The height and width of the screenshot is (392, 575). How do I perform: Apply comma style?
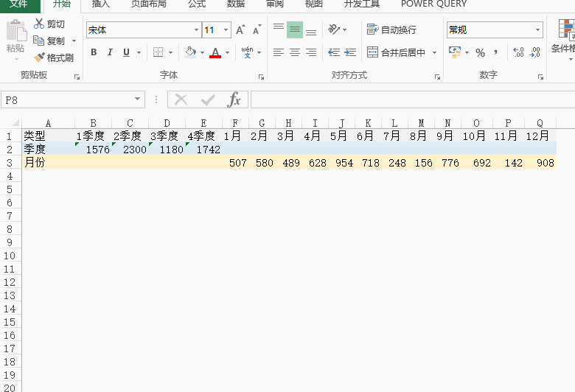(496, 52)
